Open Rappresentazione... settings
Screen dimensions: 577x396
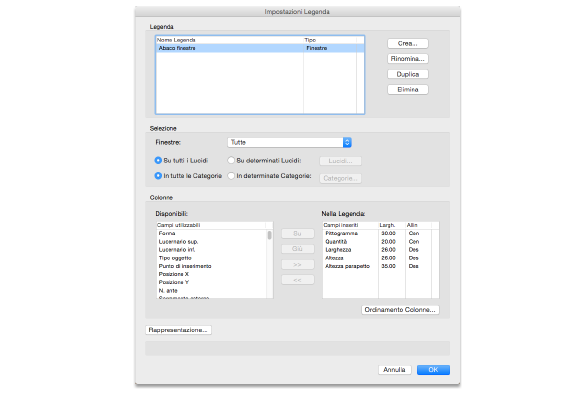tap(178, 330)
